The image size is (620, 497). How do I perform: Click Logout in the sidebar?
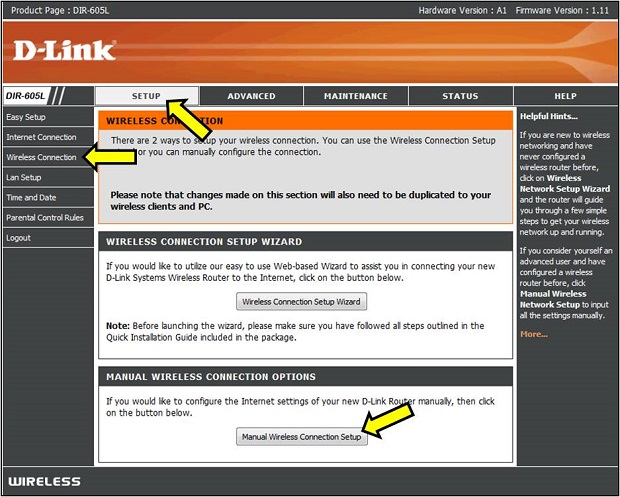point(48,238)
